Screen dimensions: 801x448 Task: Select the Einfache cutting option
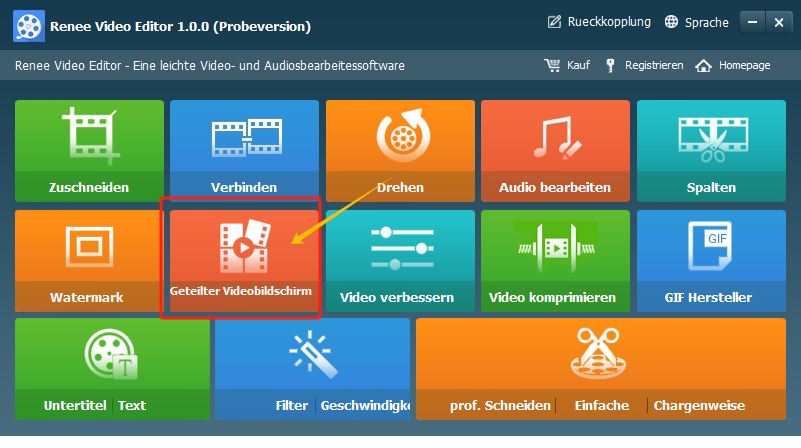[x=602, y=406]
